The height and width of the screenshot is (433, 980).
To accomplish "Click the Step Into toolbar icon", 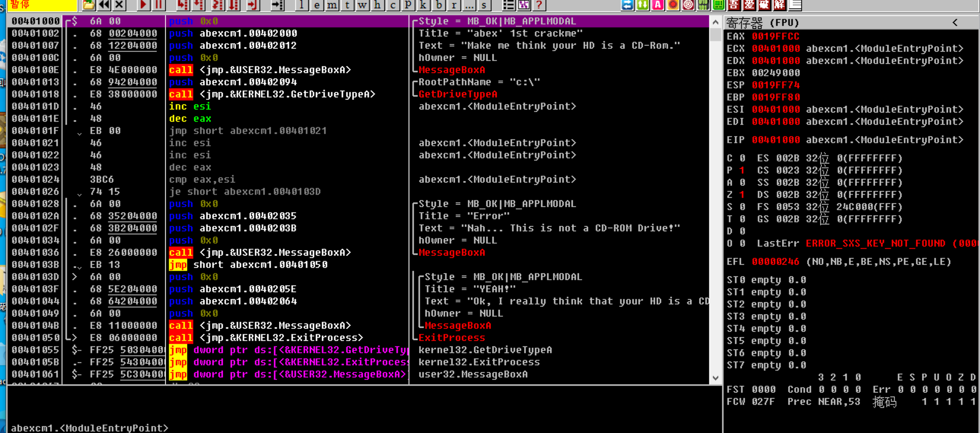I will pyautogui.click(x=183, y=5).
